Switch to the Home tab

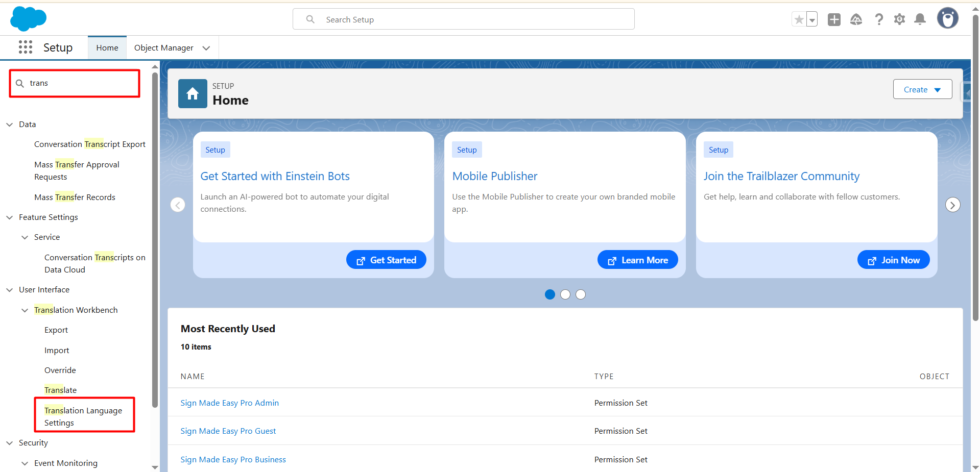tap(107, 48)
